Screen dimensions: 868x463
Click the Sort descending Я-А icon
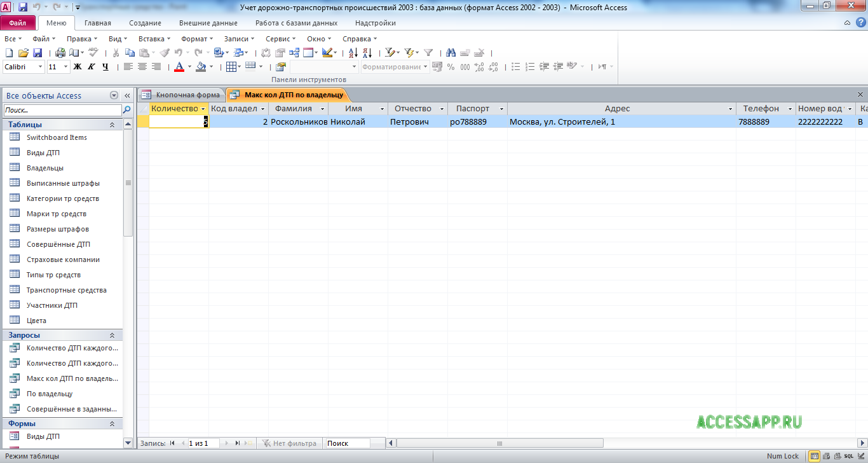click(367, 53)
